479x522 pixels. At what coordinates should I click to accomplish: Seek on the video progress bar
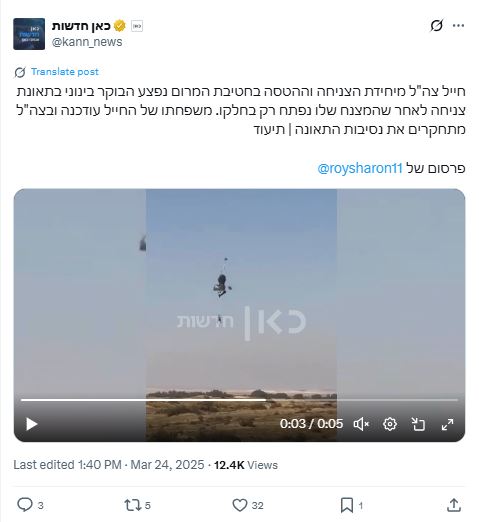[x=239, y=399]
